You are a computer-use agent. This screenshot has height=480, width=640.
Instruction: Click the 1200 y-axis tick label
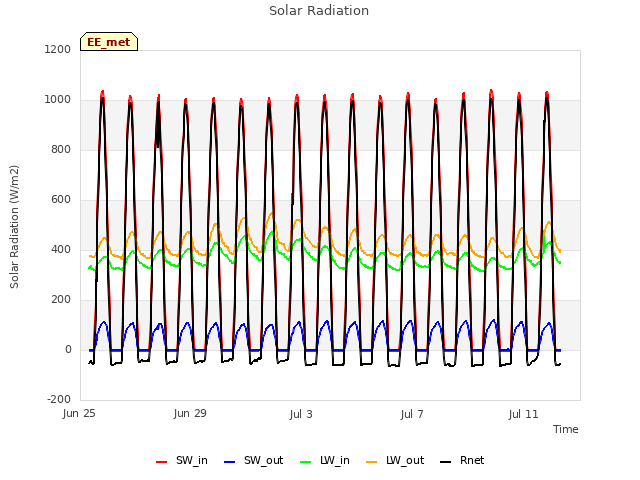[x=58, y=49]
